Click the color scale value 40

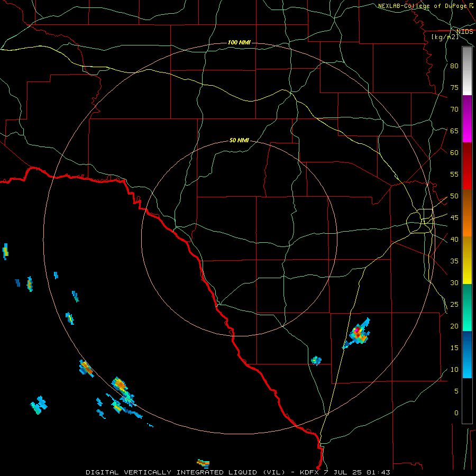coord(454,239)
